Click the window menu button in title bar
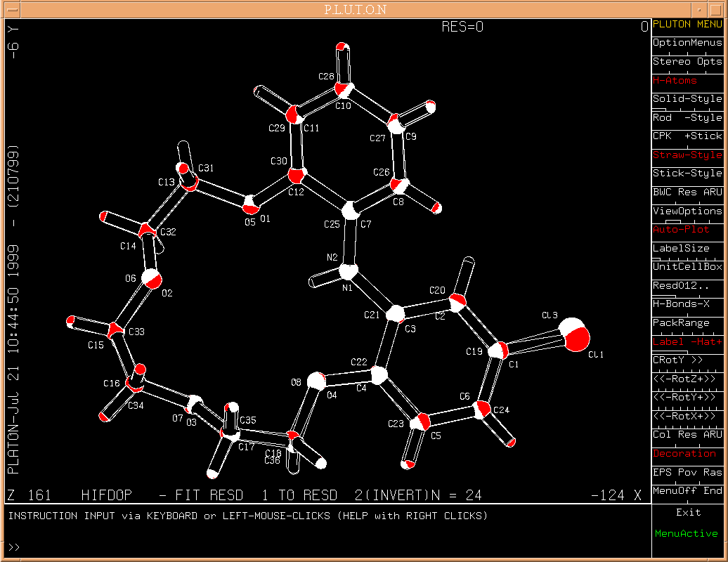This screenshot has width=728, height=562. pyautogui.click(x=12, y=9)
